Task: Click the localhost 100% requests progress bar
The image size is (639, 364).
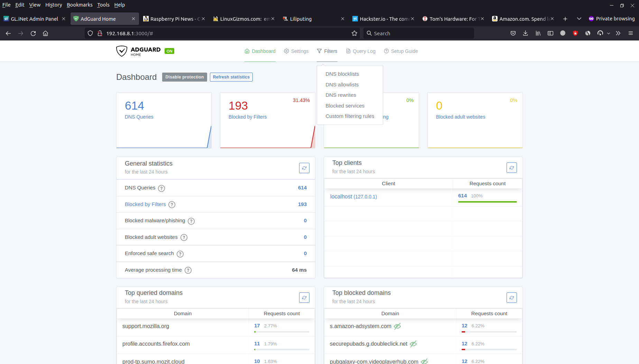Action: pos(487,202)
